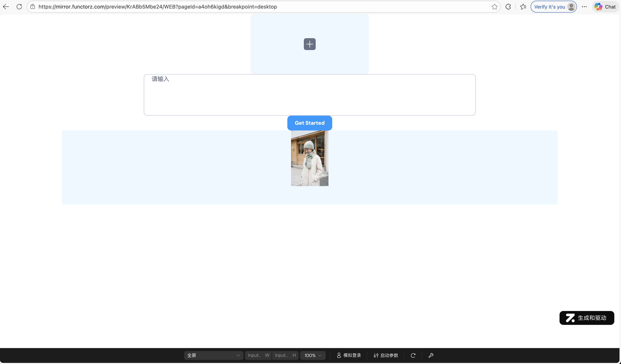Expand the 全屏 screen size dropdown
This screenshot has width=621, height=364.
(x=213, y=355)
